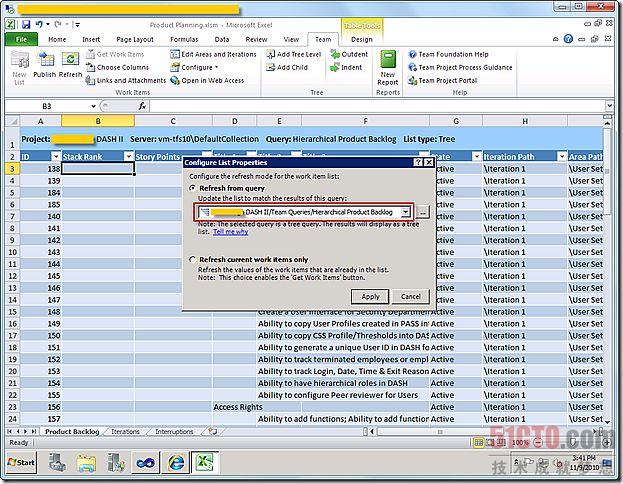Outdent the selected work item

pyautogui.click(x=349, y=54)
